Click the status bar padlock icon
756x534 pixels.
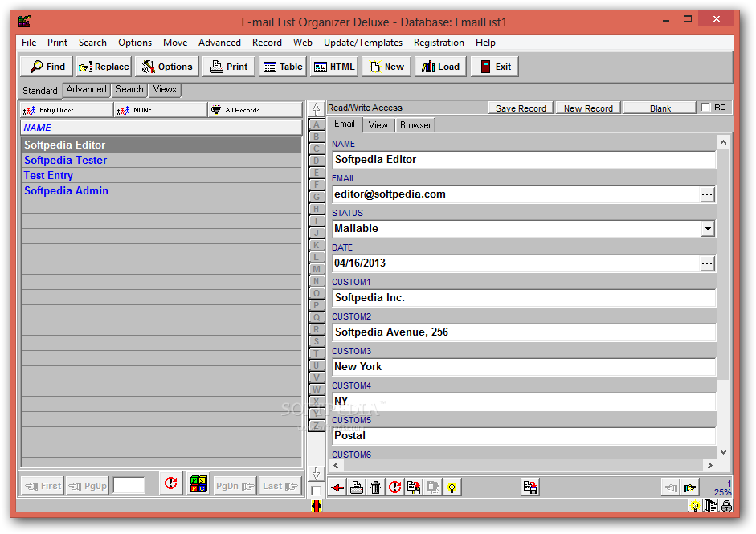726,506
